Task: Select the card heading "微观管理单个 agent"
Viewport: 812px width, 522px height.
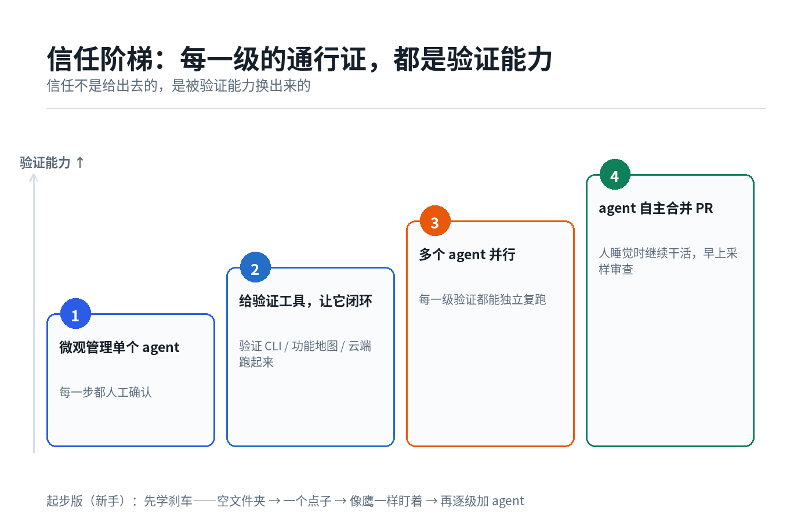Action: [119, 347]
